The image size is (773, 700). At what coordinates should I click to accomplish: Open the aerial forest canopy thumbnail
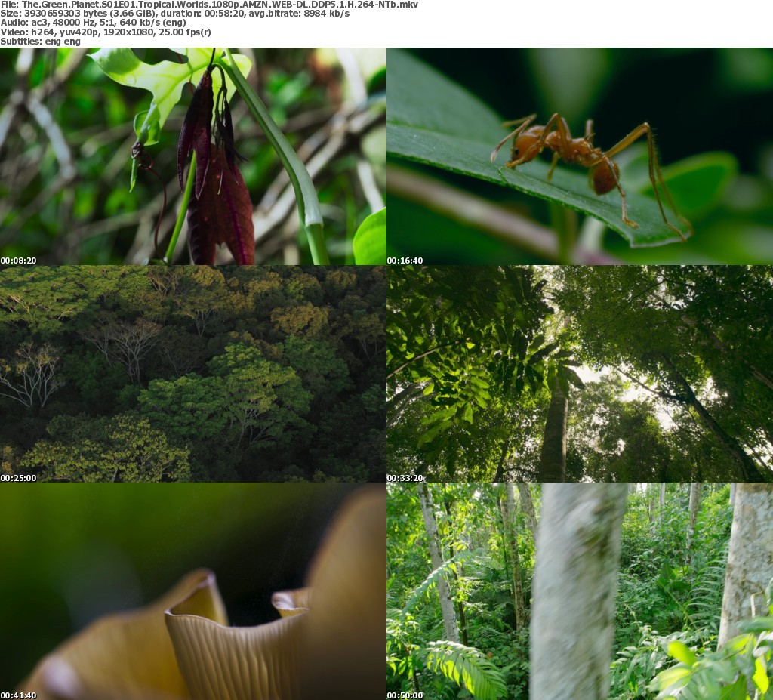[193, 373]
